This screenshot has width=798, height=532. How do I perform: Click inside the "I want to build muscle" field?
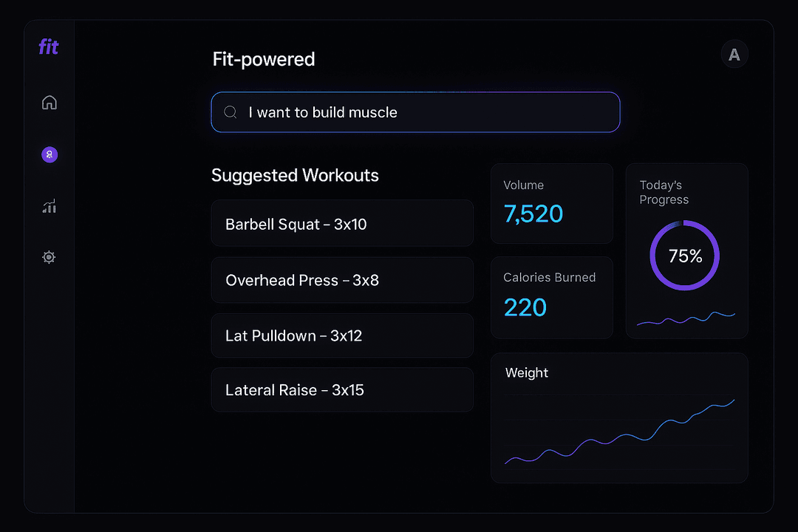(x=415, y=112)
